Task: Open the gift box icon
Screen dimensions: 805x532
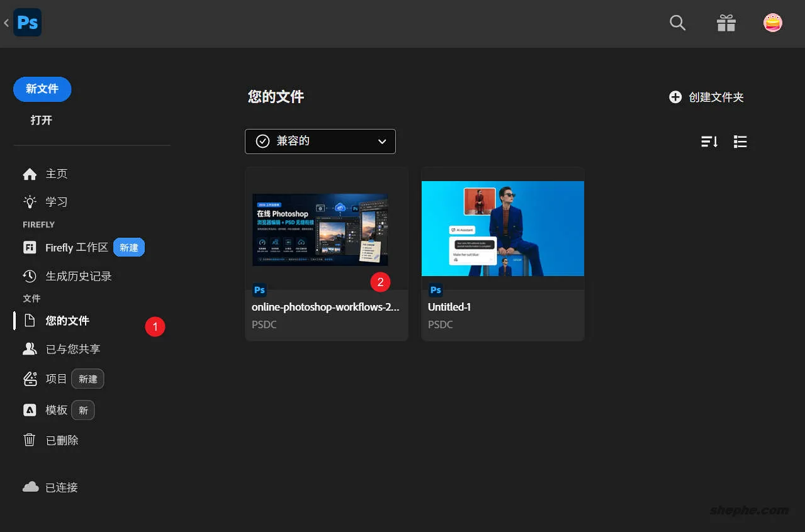Action: (x=726, y=23)
